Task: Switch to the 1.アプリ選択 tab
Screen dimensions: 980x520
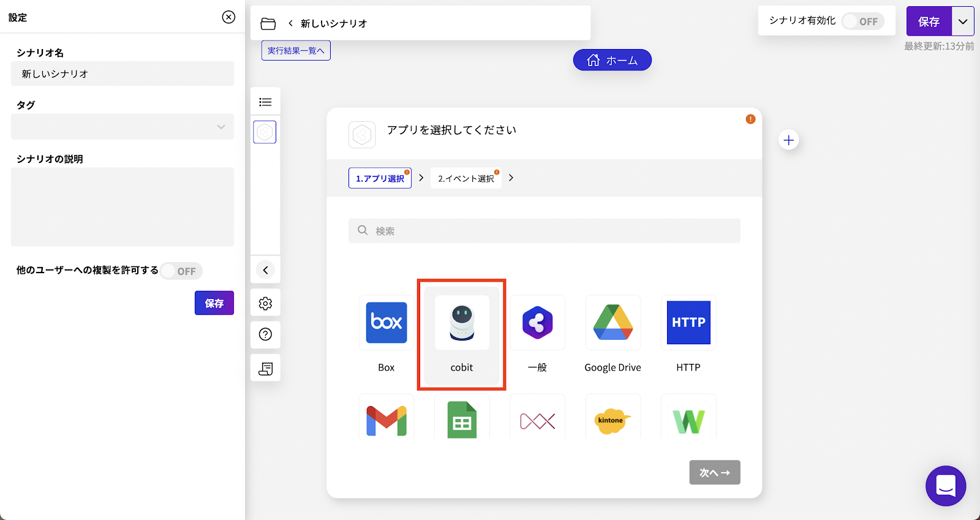Action: coord(380,178)
